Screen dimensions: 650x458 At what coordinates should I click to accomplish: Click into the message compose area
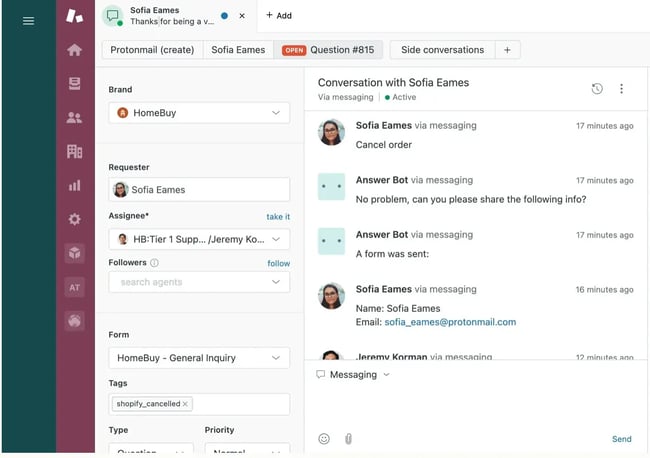(x=476, y=405)
